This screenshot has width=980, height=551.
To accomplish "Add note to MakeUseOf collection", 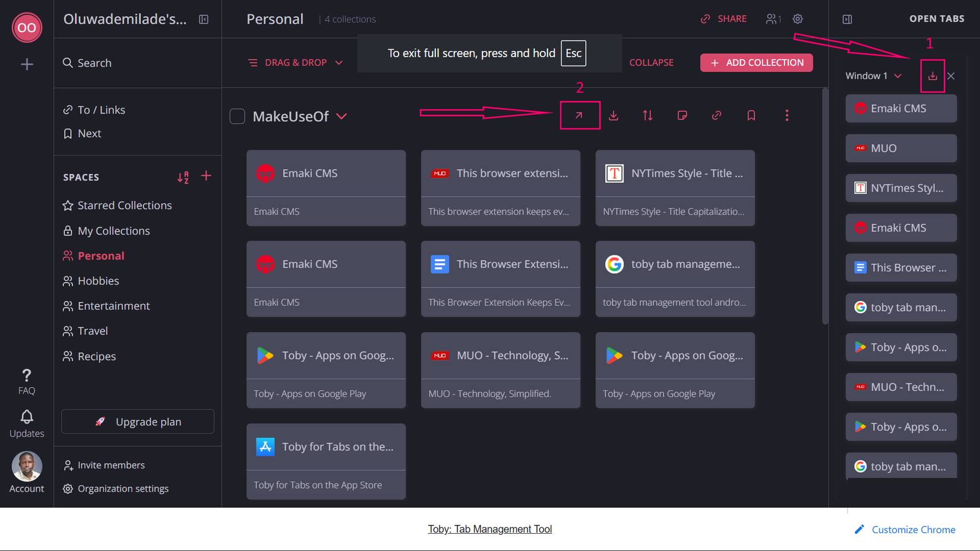I will click(682, 116).
